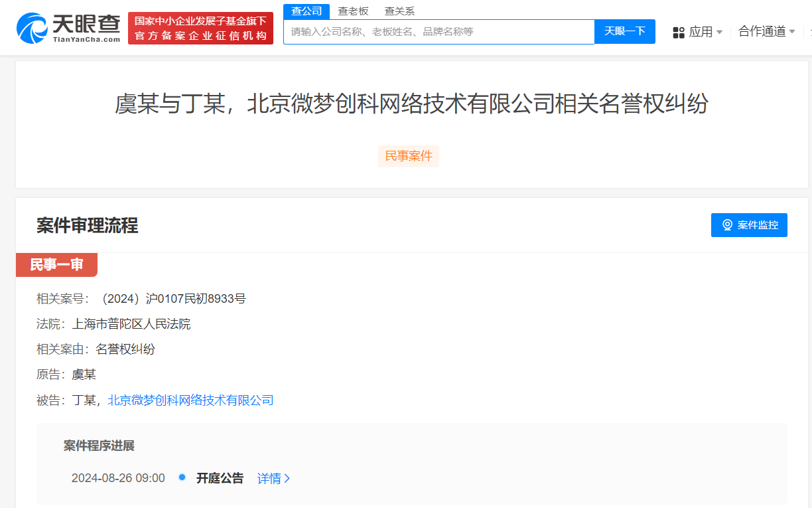Viewport: 812px width, 508px height.
Task: Switch to the 查关系 tab
Action: tap(399, 11)
